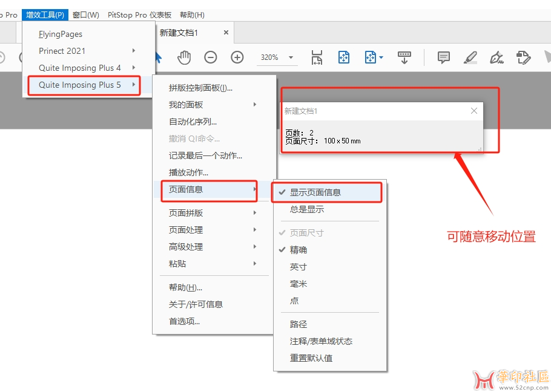Click the 320% zoom value field
551x392 pixels.
point(269,57)
